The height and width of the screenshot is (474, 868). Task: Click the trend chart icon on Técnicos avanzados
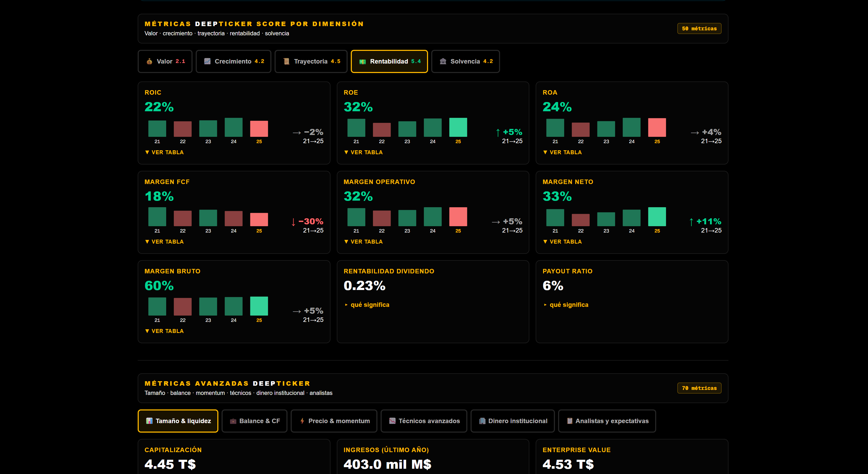coord(392,421)
